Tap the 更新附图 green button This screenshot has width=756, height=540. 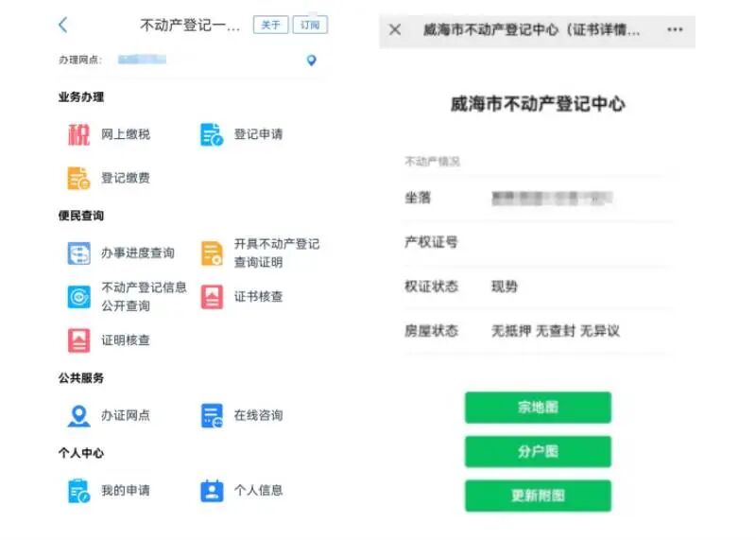tap(538, 496)
